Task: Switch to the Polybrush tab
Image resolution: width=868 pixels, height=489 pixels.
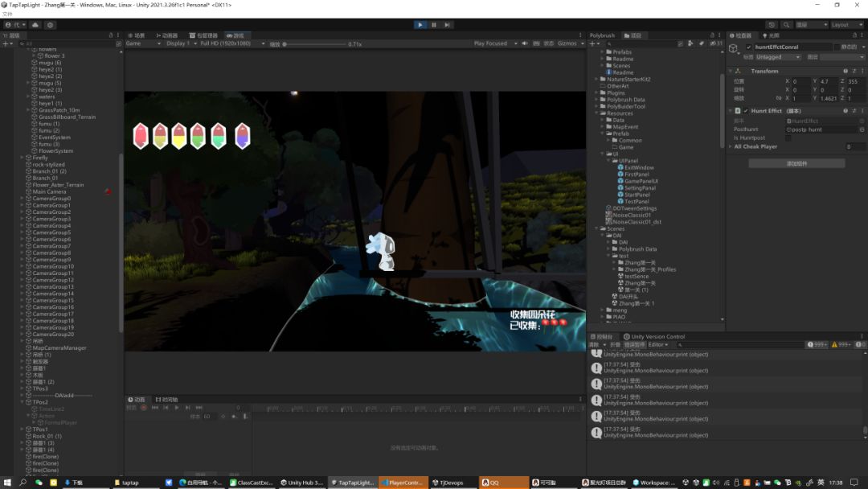Action: click(x=603, y=35)
